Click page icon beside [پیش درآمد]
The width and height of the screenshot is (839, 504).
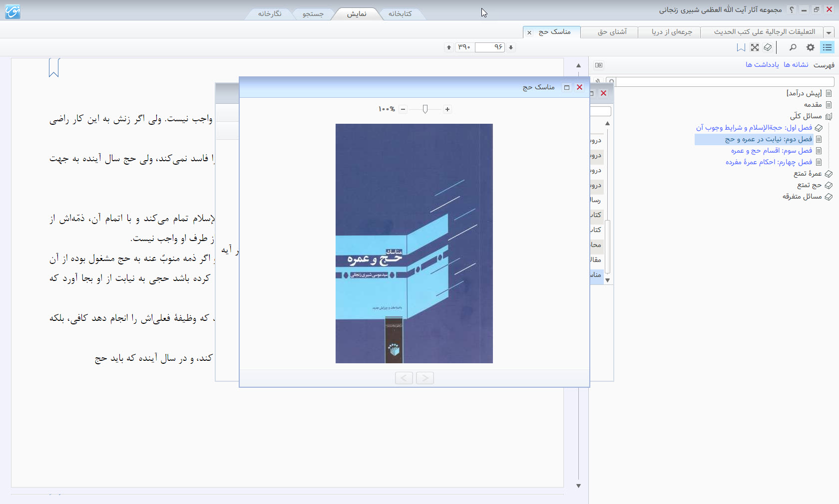click(x=829, y=93)
